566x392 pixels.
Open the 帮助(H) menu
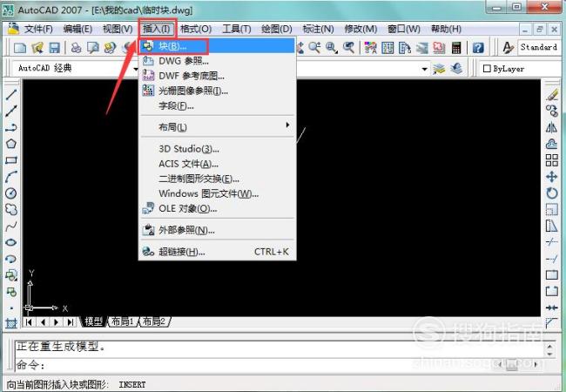tap(446, 29)
